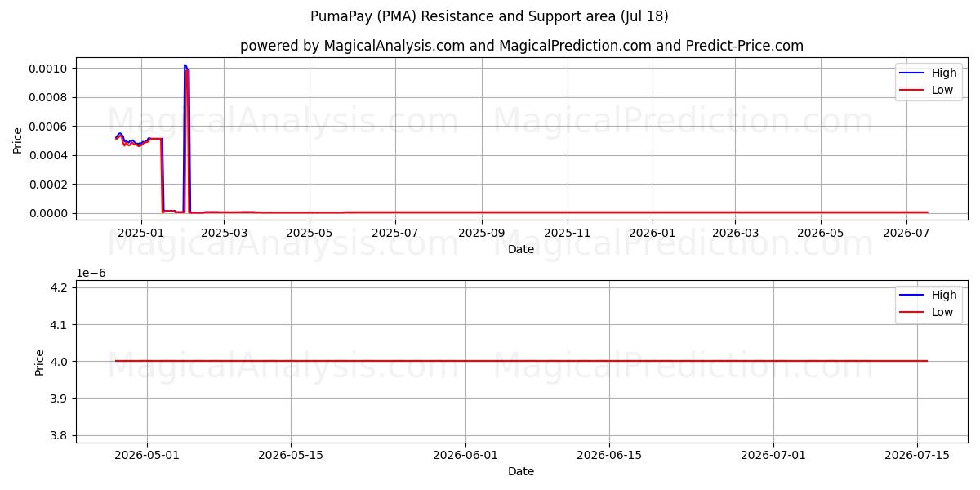980x490 pixels.
Task: Click the 2025-07 tick label on top axis
Action: 395,233
